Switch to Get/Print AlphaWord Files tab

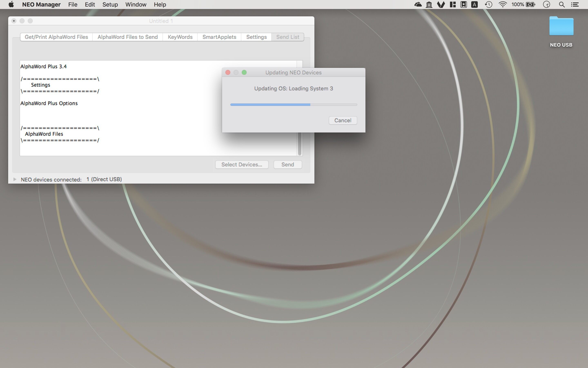coord(56,37)
